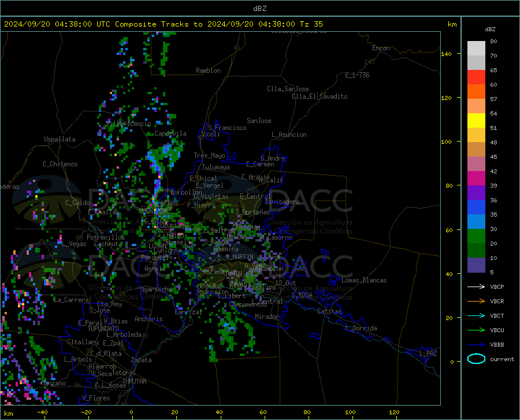Click the cyan 'current' ellipse legend icon
520x420 pixels.
pyautogui.click(x=476, y=359)
